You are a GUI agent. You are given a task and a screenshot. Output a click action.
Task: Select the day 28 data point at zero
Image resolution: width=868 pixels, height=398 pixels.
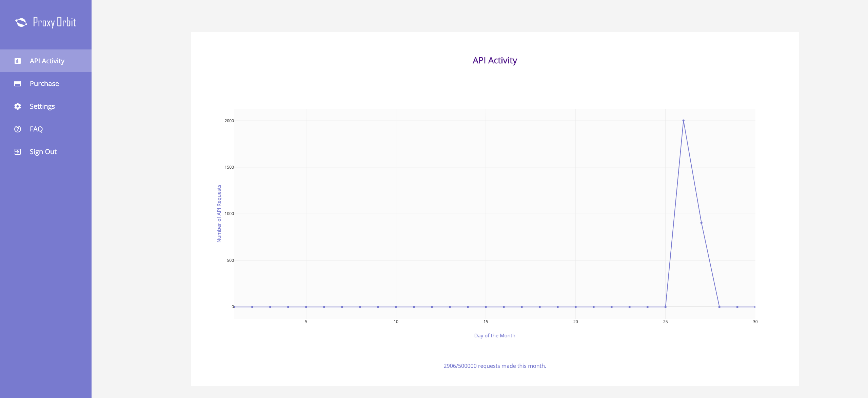[x=719, y=307]
